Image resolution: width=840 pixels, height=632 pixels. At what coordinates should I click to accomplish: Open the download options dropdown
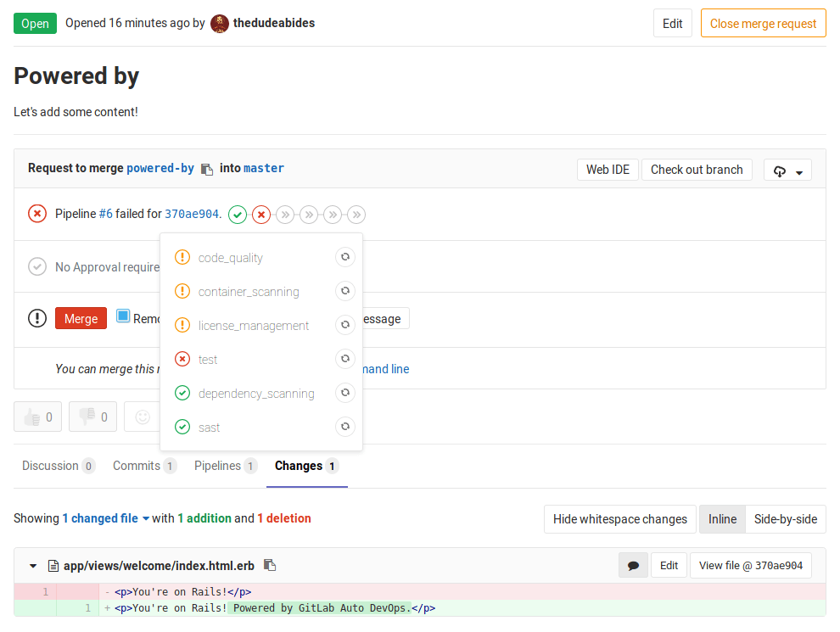coord(787,171)
